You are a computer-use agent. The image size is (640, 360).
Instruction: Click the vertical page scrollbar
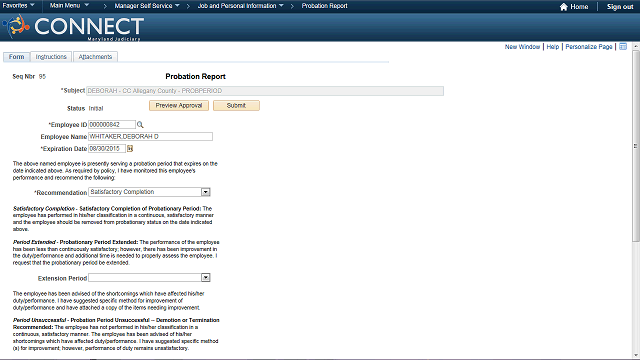[636, 200]
